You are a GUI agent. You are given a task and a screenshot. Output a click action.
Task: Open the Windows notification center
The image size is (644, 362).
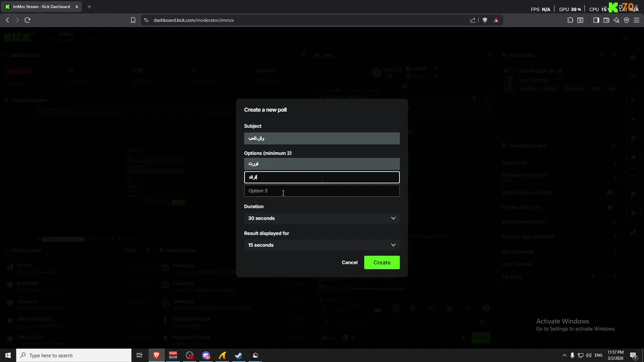coord(633,355)
